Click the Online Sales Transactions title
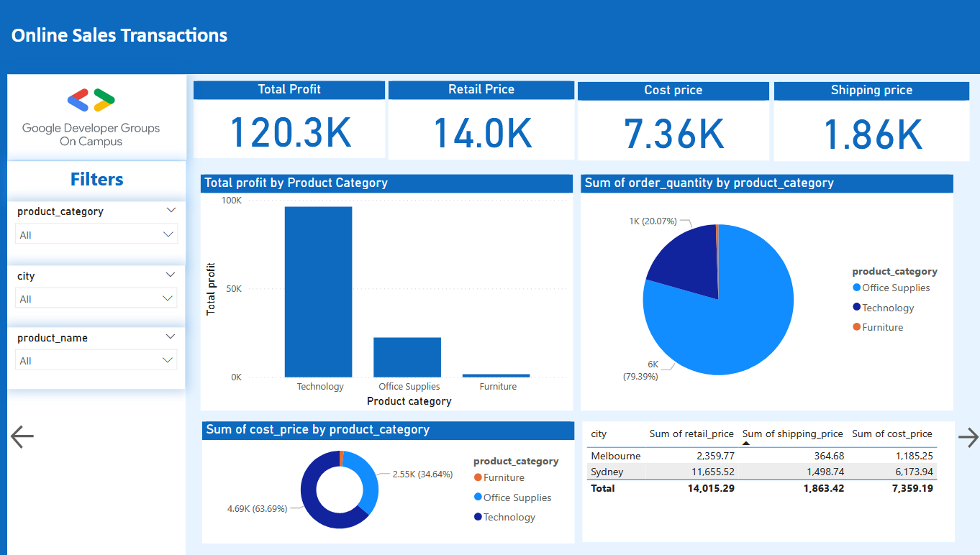980x555 pixels. tap(119, 35)
